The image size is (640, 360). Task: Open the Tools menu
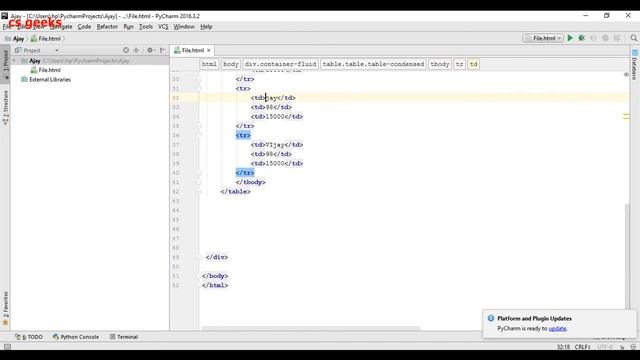point(146,27)
